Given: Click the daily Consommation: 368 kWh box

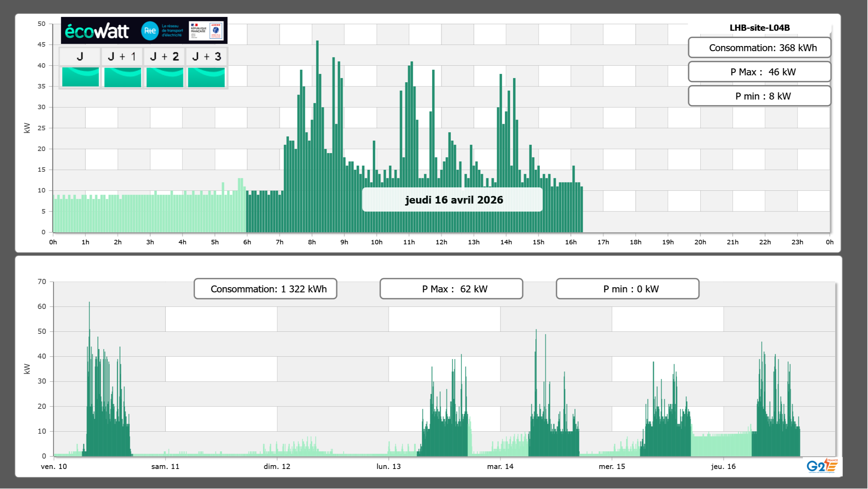Looking at the screenshot, I should click(x=759, y=48).
